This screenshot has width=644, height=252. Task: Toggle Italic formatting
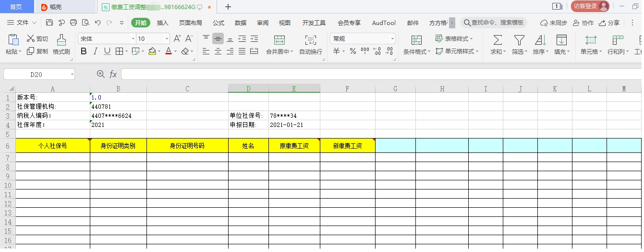[95, 51]
